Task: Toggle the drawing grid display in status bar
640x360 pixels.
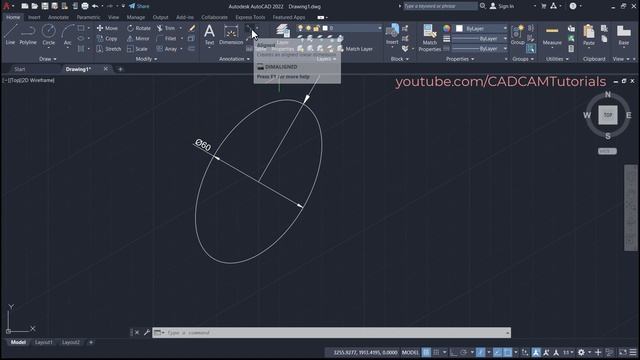Action: click(x=426, y=352)
